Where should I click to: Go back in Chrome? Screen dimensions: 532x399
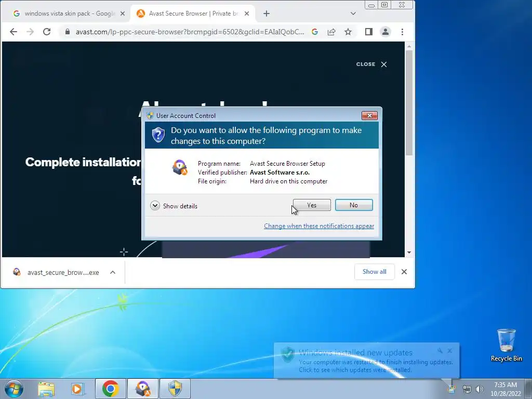pyautogui.click(x=13, y=32)
